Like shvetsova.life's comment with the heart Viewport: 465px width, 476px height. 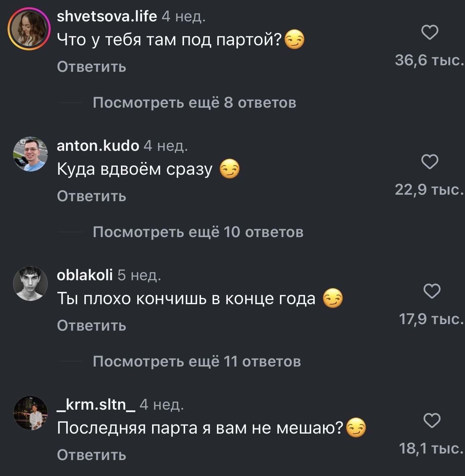430,33
